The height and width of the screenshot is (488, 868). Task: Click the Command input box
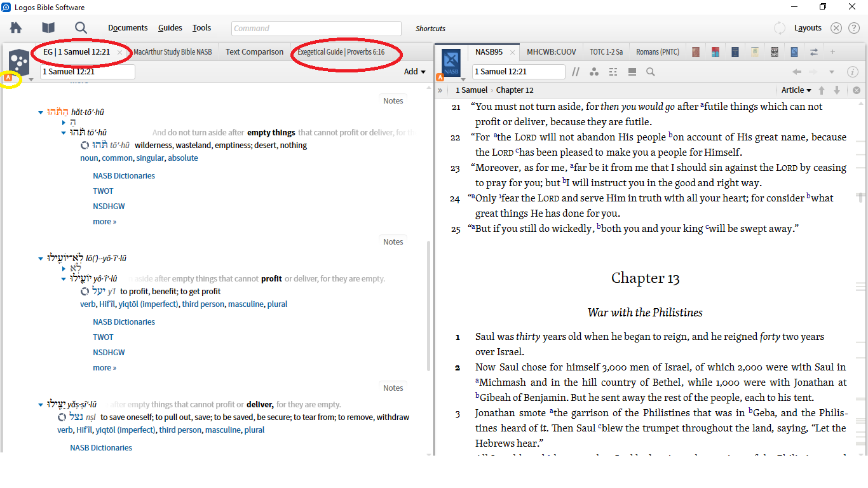tap(316, 29)
